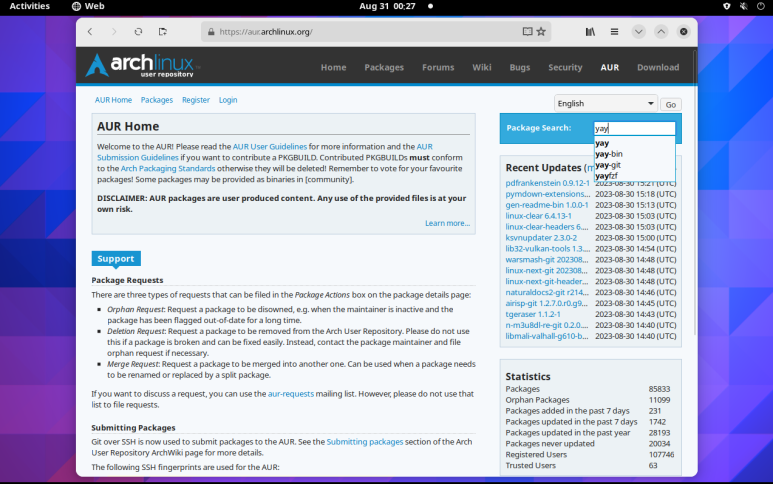Click the Support section tab
This screenshot has width=773, height=484.
coord(116,259)
